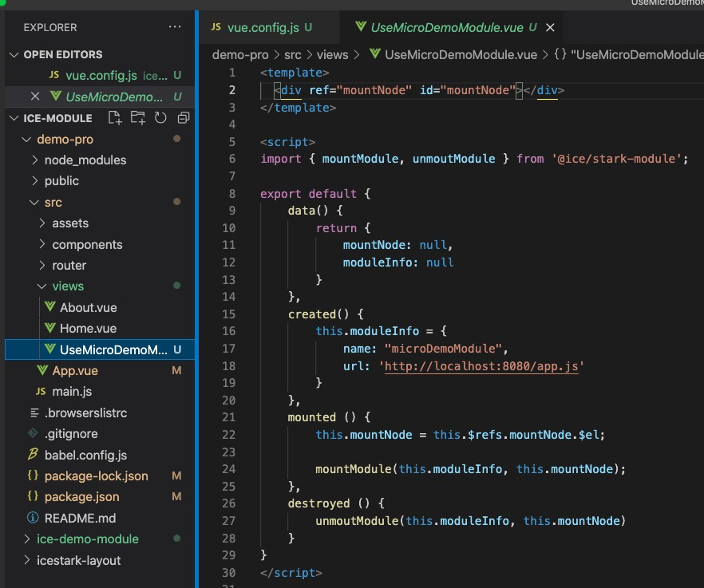Click Babel icon beside babel.config.js
The height and width of the screenshot is (588, 704).
[x=33, y=454]
